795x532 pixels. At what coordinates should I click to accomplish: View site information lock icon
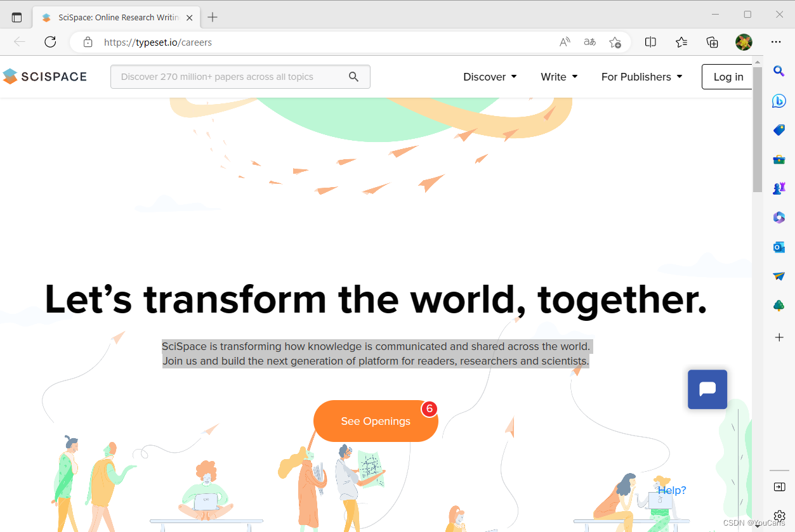click(x=88, y=42)
